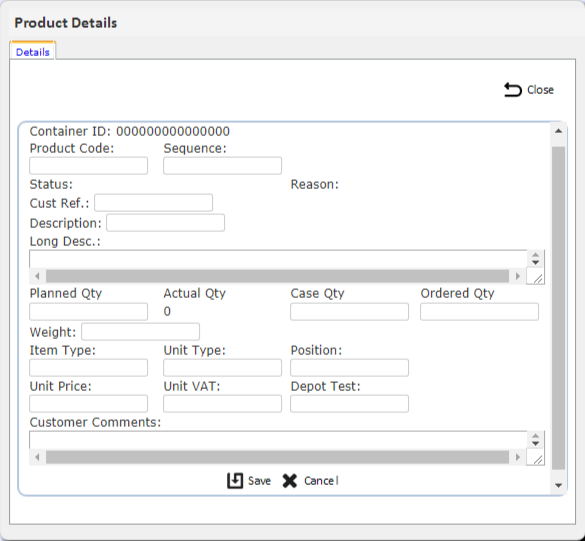
Task: Click into the Ordered Qty field
Action: click(x=479, y=312)
